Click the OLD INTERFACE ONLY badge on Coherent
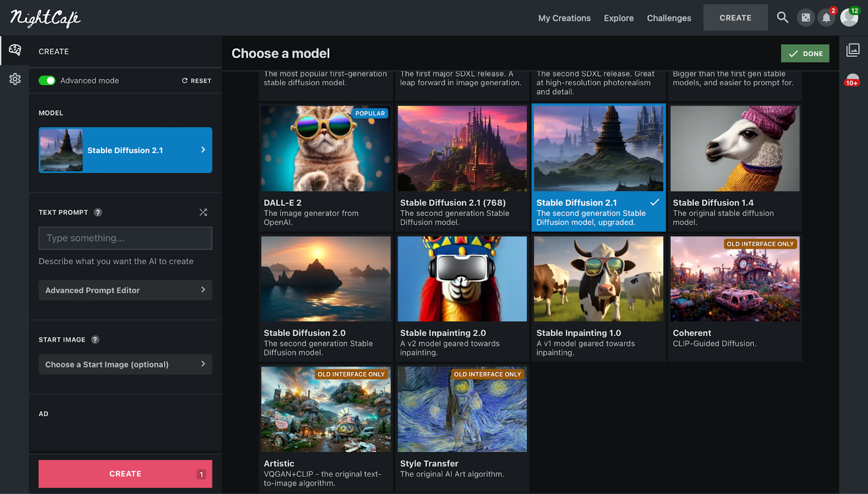The width and height of the screenshot is (868, 494). [760, 244]
